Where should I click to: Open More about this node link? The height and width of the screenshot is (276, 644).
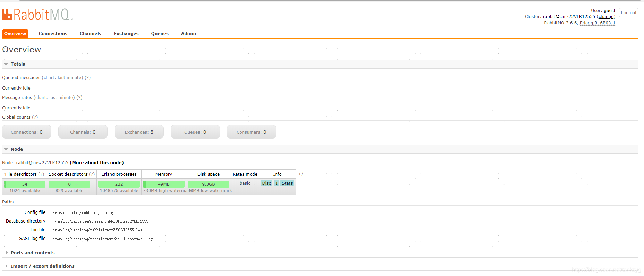97,163
